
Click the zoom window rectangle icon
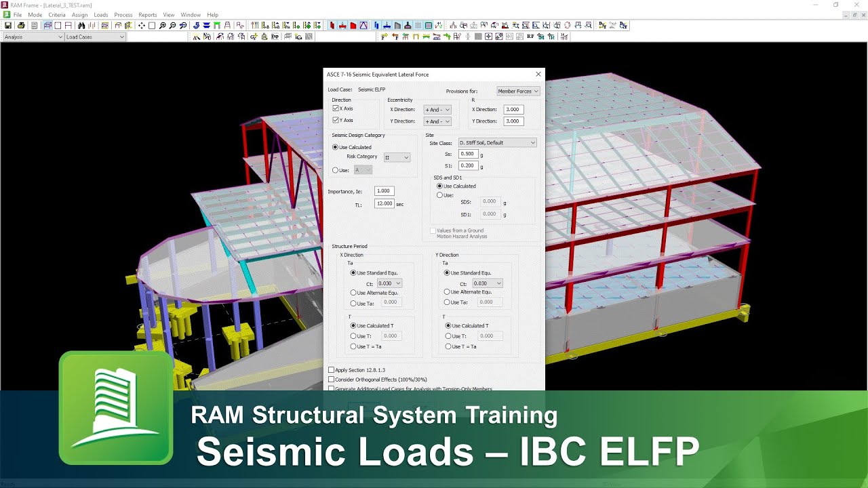click(152, 26)
